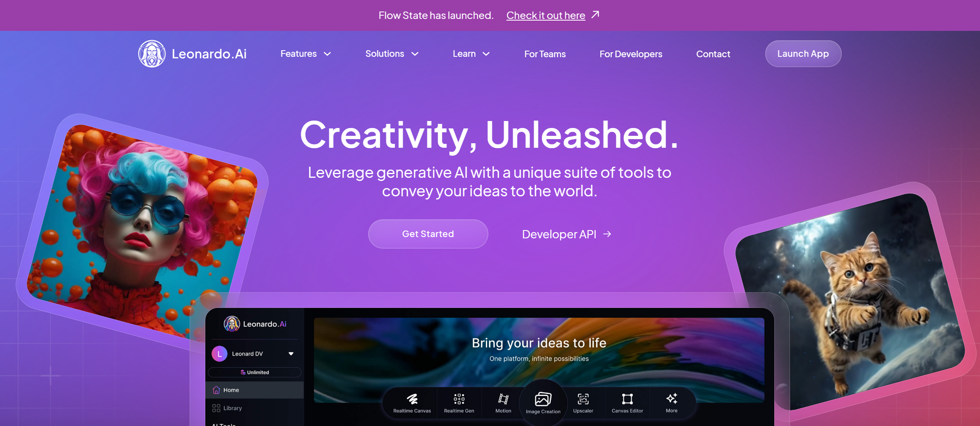Select the Motion film icon
Viewport: 980px width, 426px height.
(x=503, y=398)
